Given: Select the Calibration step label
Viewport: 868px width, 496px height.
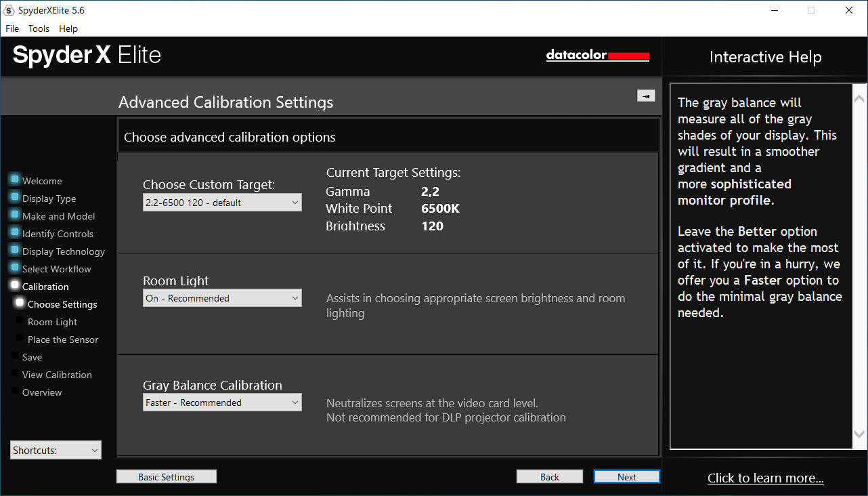Looking at the screenshot, I should click(45, 287).
